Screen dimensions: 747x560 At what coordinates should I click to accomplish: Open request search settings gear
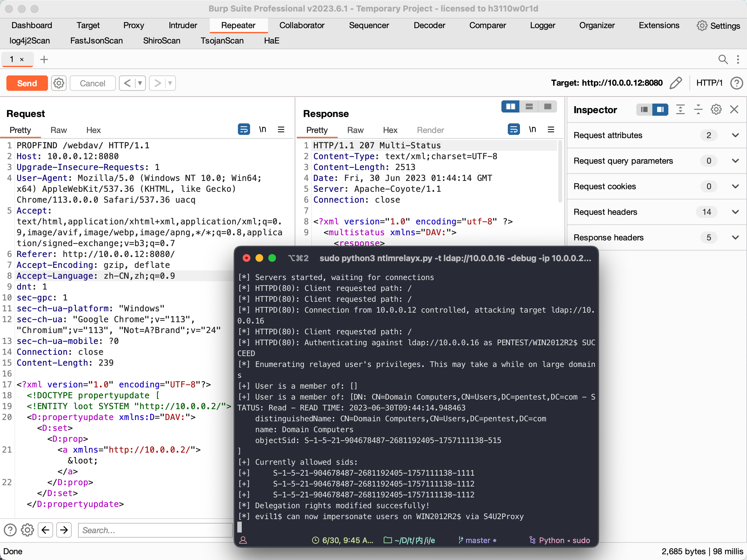point(28,530)
